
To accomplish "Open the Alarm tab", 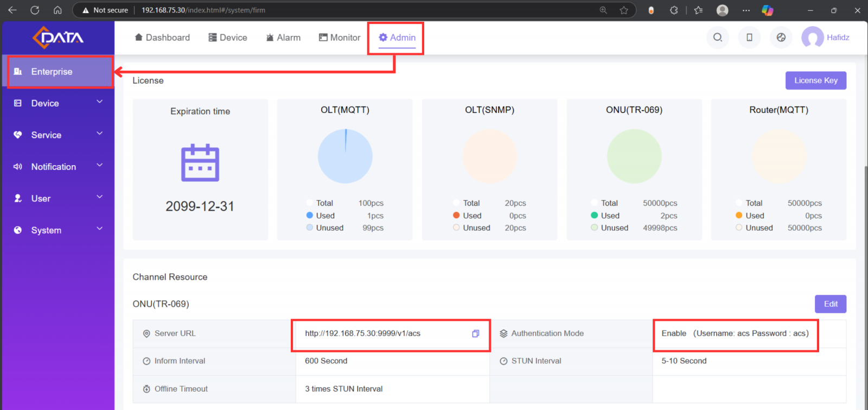I will point(283,37).
